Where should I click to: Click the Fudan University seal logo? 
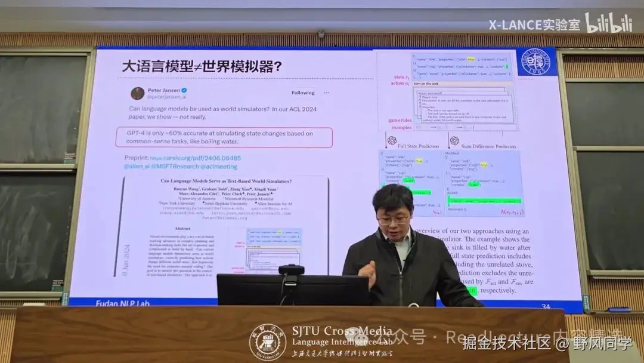535,61
